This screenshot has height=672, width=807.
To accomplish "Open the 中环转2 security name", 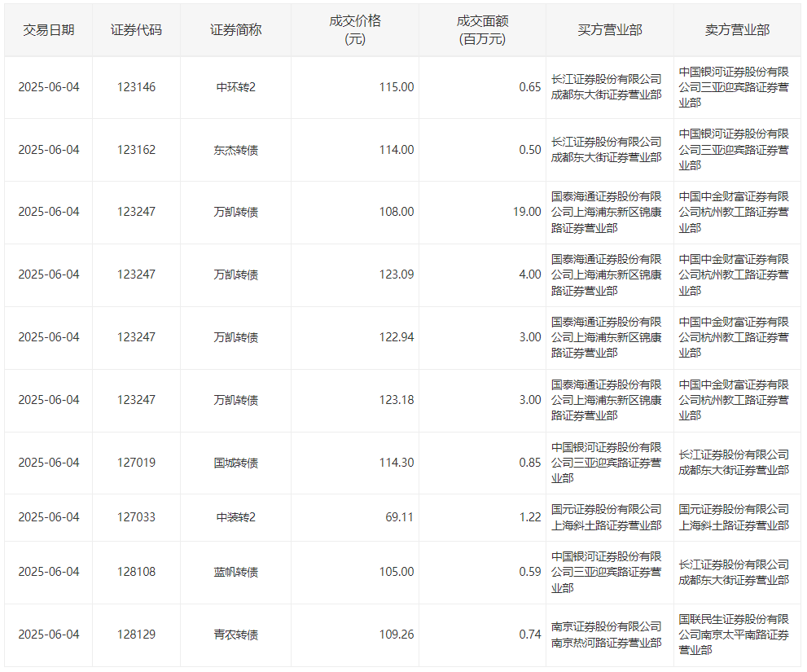I will click(235, 87).
